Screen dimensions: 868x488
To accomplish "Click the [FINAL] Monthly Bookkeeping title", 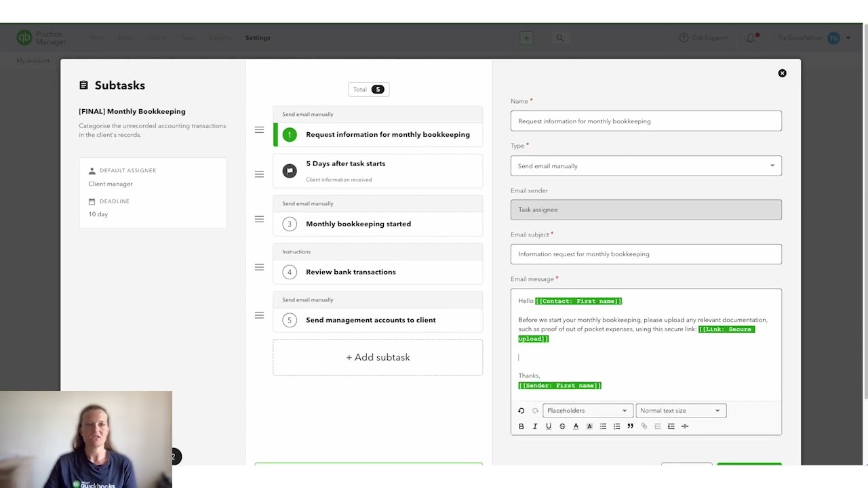I will click(132, 111).
